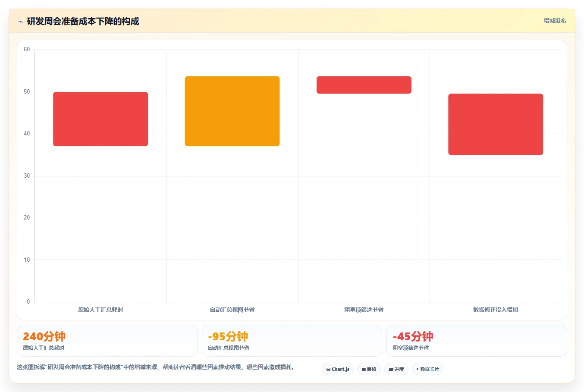Viewport: 584px width, 392px height.
Task: Click the y-axis value 50
Action: 27,92
